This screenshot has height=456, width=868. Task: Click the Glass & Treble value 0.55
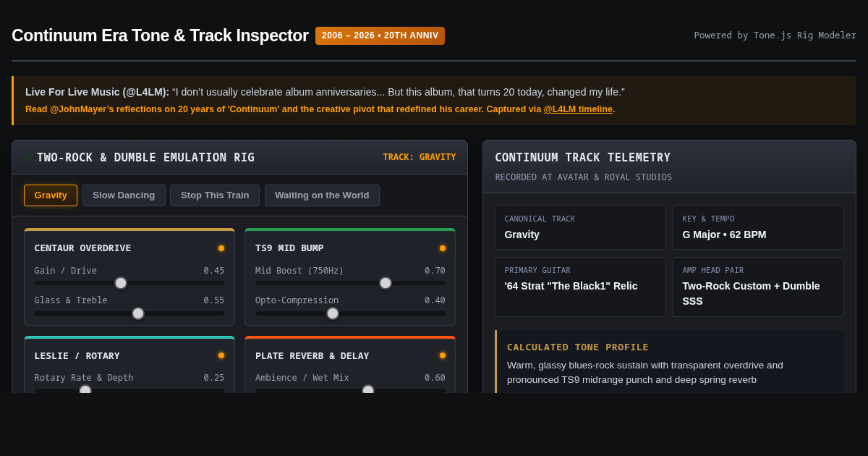(214, 300)
